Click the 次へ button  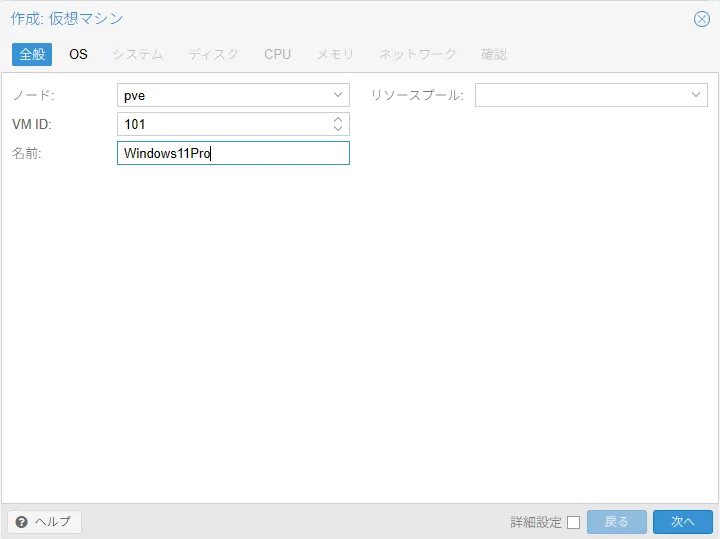click(683, 522)
